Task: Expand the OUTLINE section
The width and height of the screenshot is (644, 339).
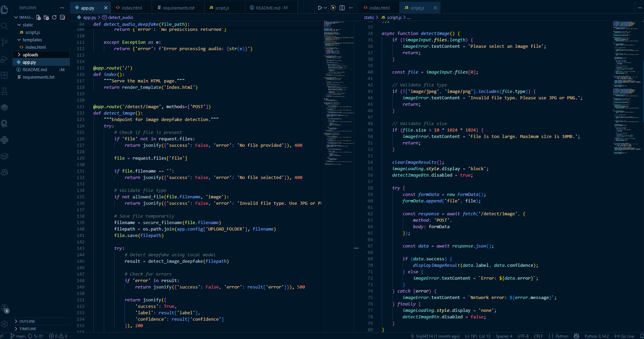Action: coord(27,321)
